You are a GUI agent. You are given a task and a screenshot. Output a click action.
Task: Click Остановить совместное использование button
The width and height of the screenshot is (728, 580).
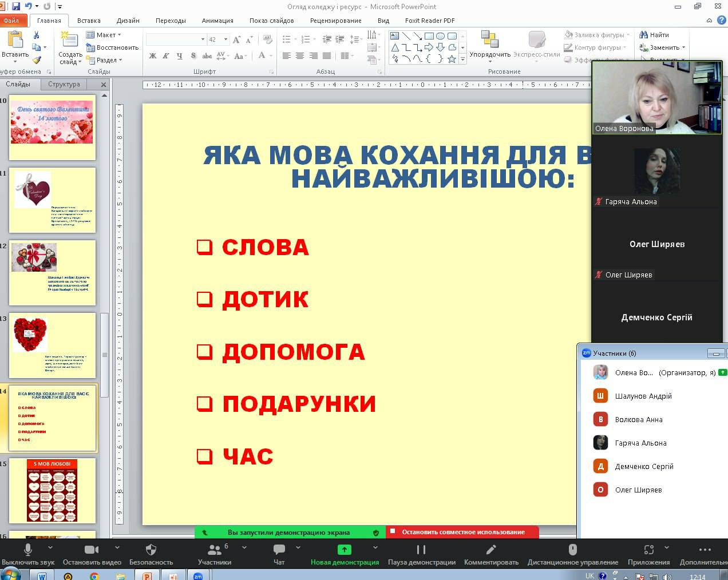pos(462,532)
